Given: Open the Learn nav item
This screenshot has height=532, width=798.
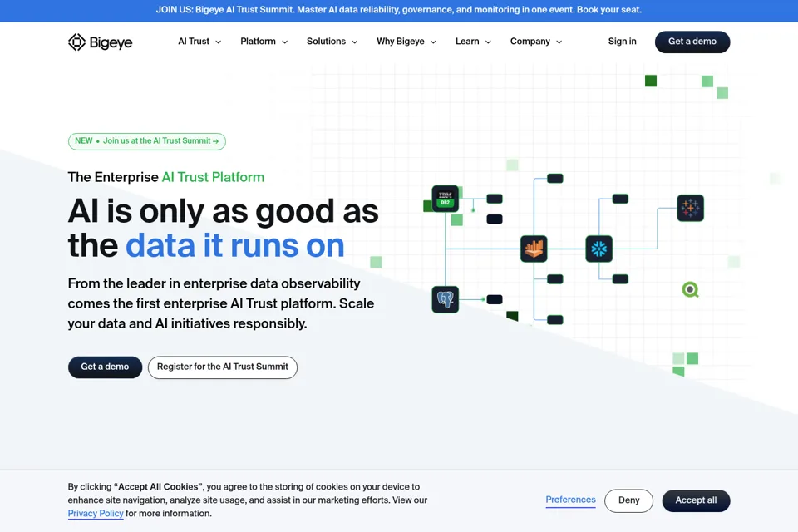Looking at the screenshot, I should (467, 42).
